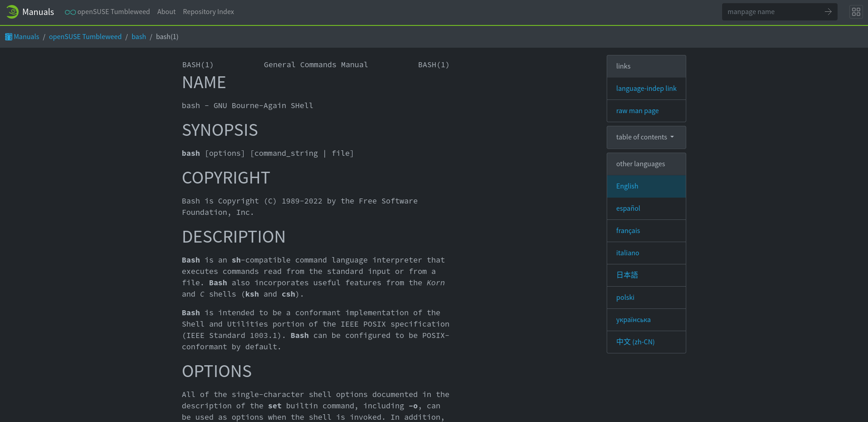The height and width of the screenshot is (422, 868).
Task: Click the openSUSE chameleon logo
Action: point(12,11)
